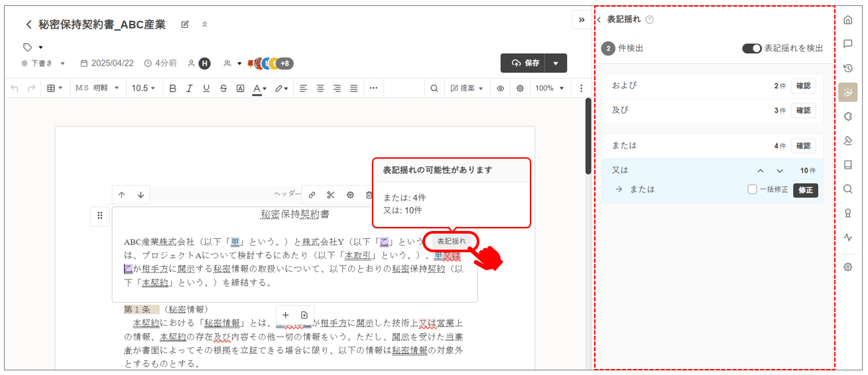868x375 pixels.
Task: Open the MS 明朝 font dropdown
Action: point(97,88)
